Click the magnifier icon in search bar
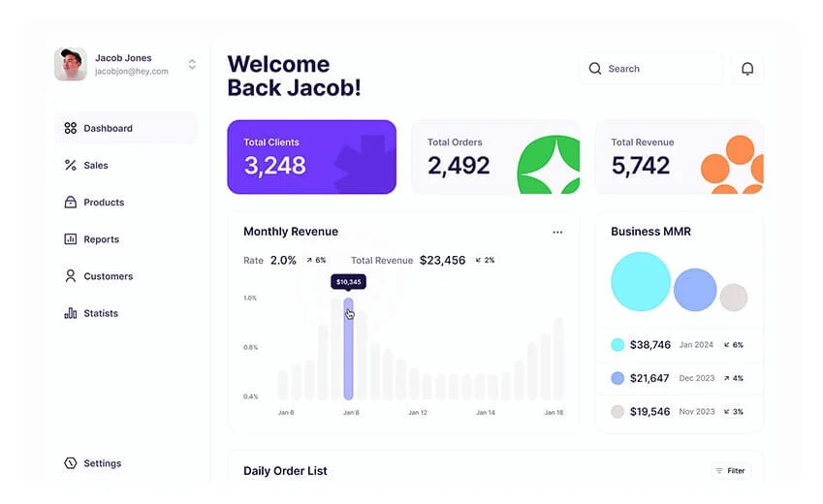The height and width of the screenshot is (504, 823). pos(595,69)
